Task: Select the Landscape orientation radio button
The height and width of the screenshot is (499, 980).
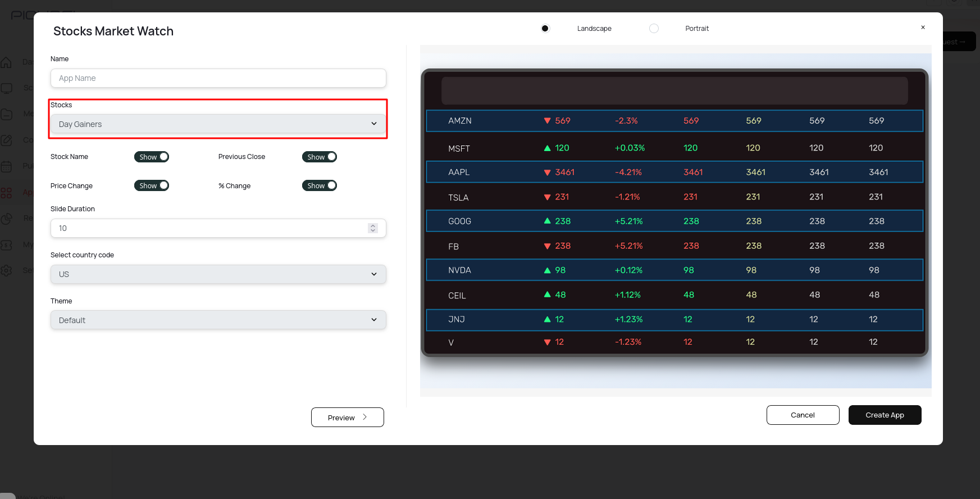Action: click(x=545, y=28)
